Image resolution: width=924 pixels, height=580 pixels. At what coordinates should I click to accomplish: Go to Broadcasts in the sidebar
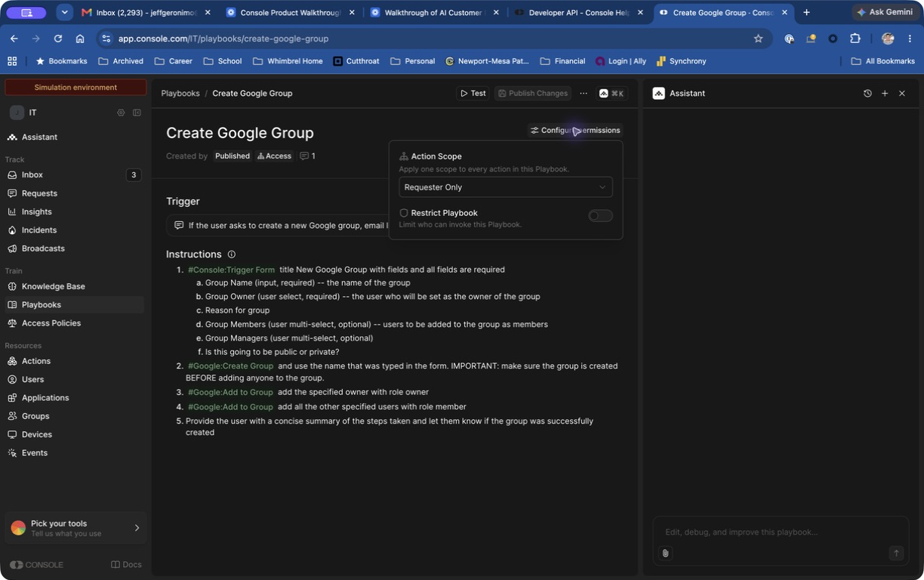click(x=73, y=248)
